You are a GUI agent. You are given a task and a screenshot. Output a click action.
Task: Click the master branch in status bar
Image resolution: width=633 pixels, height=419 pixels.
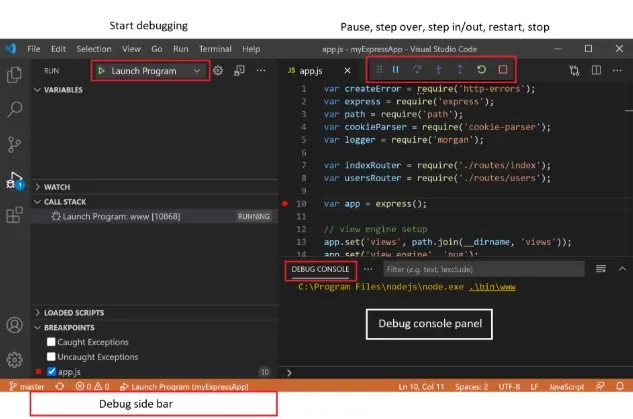pyautogui.click(x=27, y=386)
